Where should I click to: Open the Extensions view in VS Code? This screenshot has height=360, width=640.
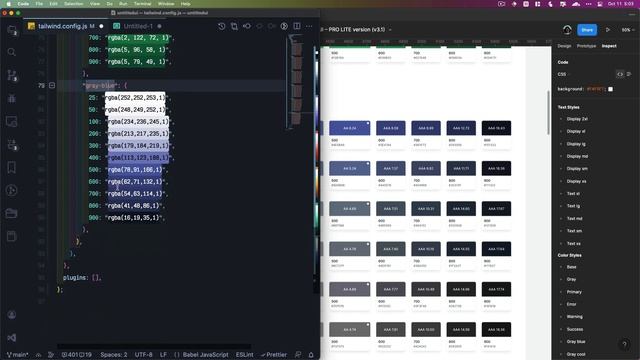[x=12, y=144]
